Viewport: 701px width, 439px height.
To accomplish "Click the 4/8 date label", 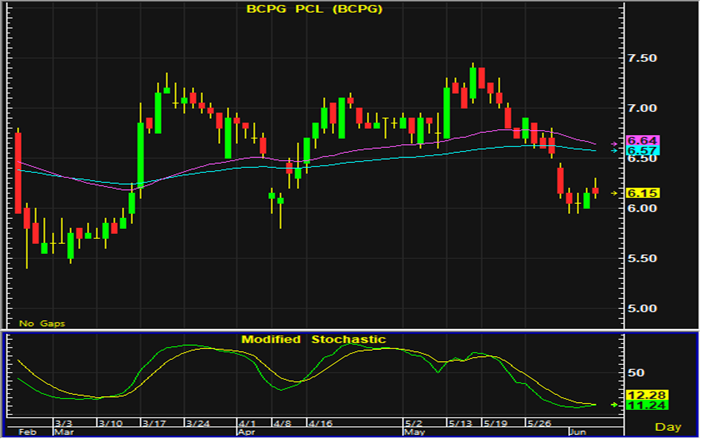I will pos(282,423).
